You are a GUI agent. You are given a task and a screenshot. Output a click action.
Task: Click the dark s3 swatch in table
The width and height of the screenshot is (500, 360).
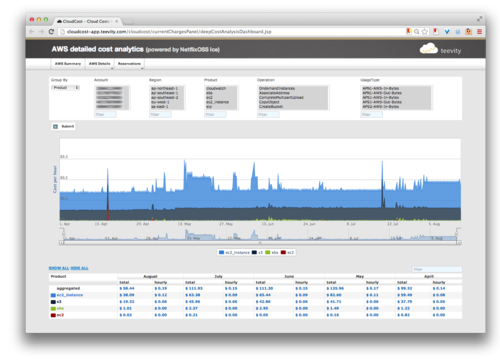(53, 302)
